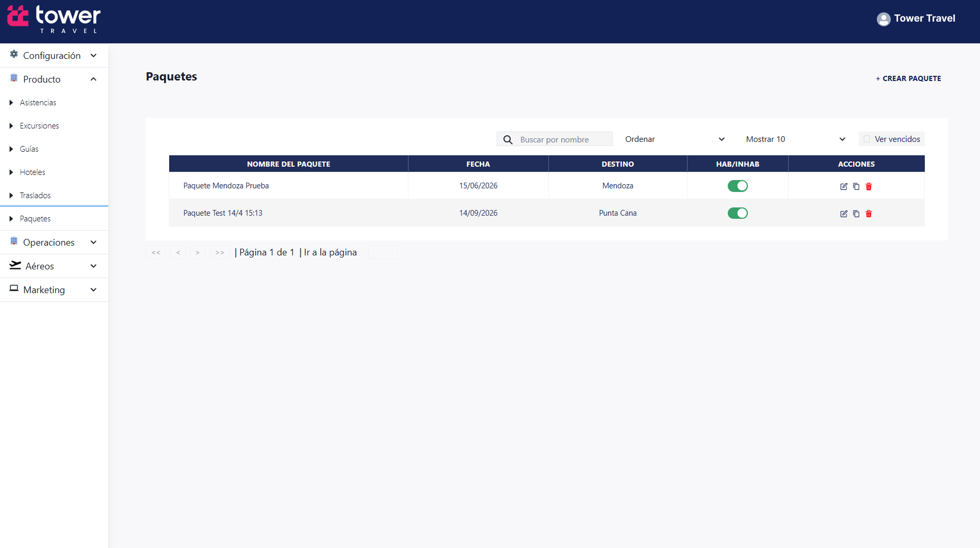Click the search magnifier icon

(x=508, y=139)
